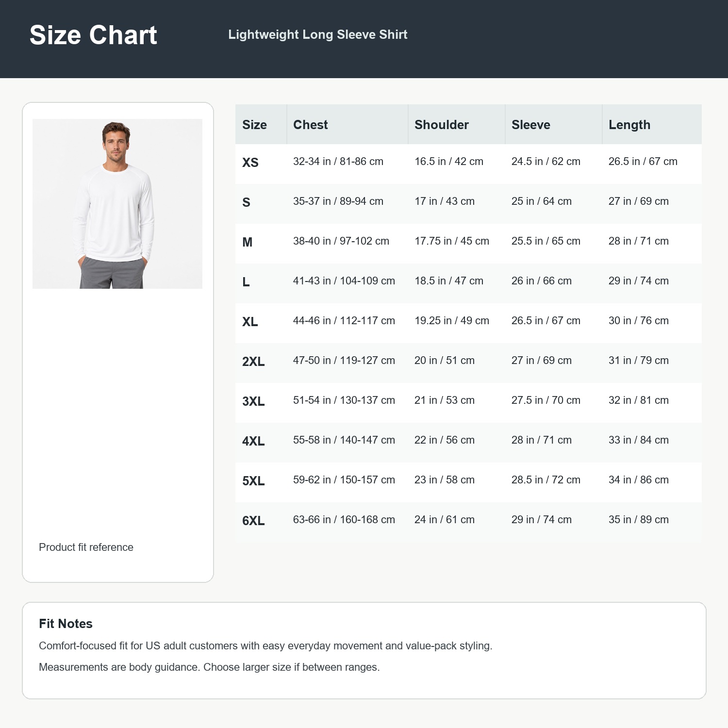Click chest value '63-66 in / 160-168 cm'
Viewport: 728px width, 728px height.
tap(344, 520)
